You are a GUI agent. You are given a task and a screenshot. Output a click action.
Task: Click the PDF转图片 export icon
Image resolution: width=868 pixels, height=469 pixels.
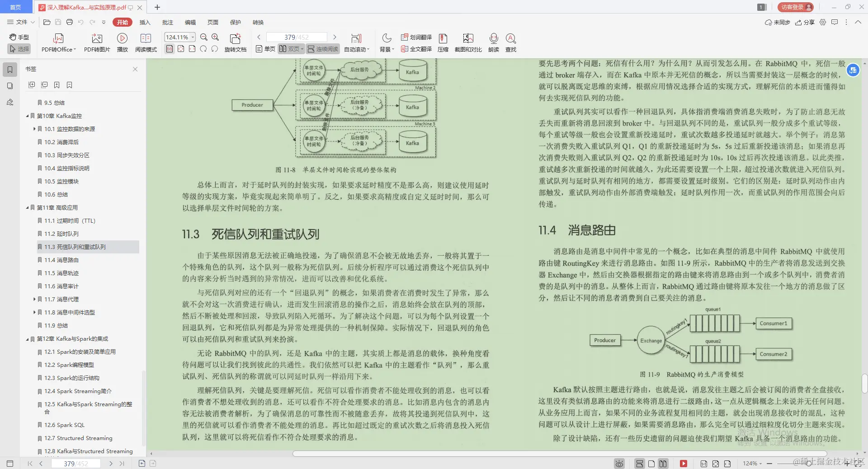96,42
